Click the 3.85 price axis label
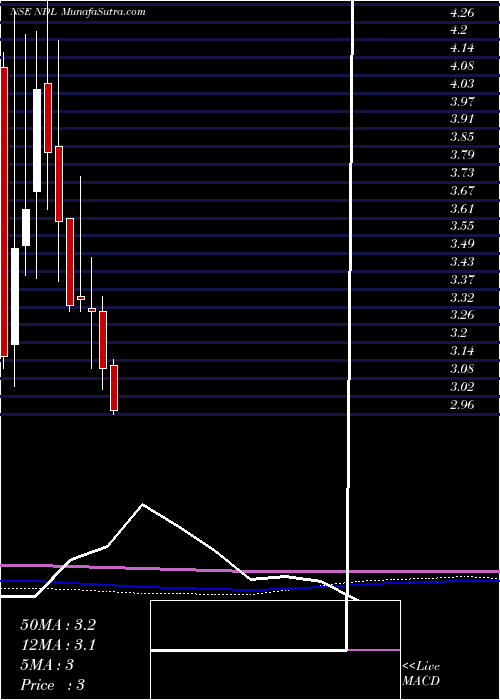The width and height of the screenshot is (500, 700). pyautogui.click(x=462, y=137)
